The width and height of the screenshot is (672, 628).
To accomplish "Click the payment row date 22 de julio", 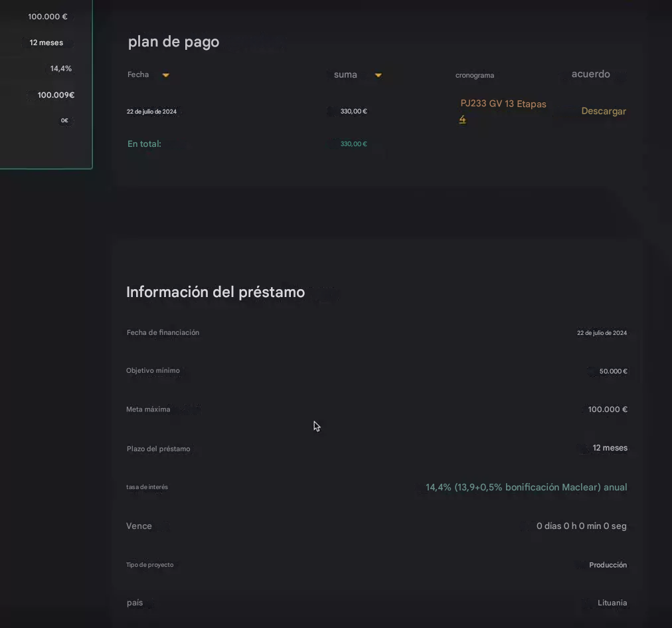I will [151, 112].
